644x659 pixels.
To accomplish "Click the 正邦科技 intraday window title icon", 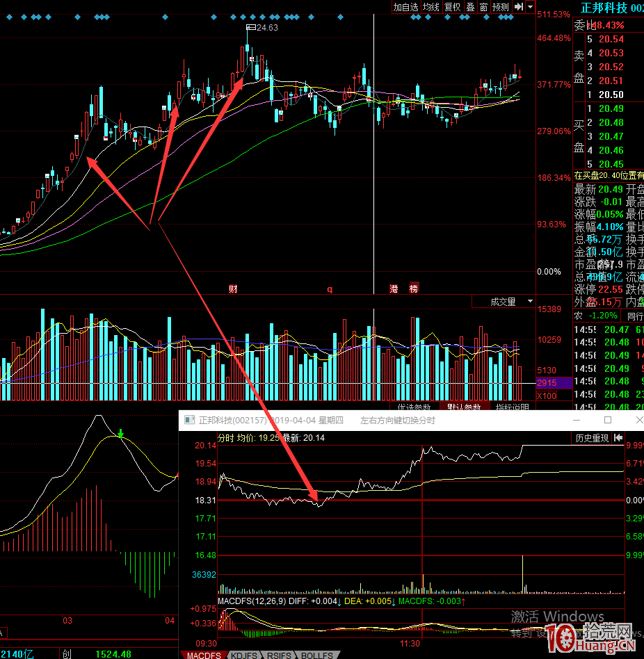I will (x=190, y=421).
